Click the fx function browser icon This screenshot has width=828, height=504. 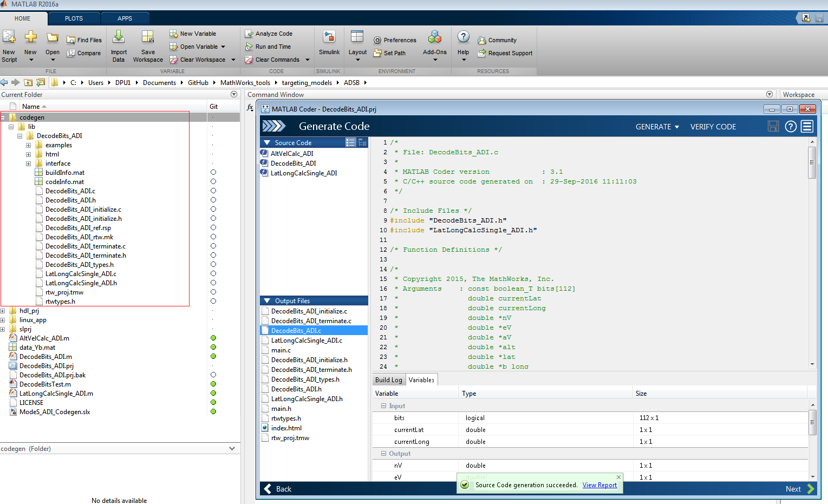tap(250, 107)
